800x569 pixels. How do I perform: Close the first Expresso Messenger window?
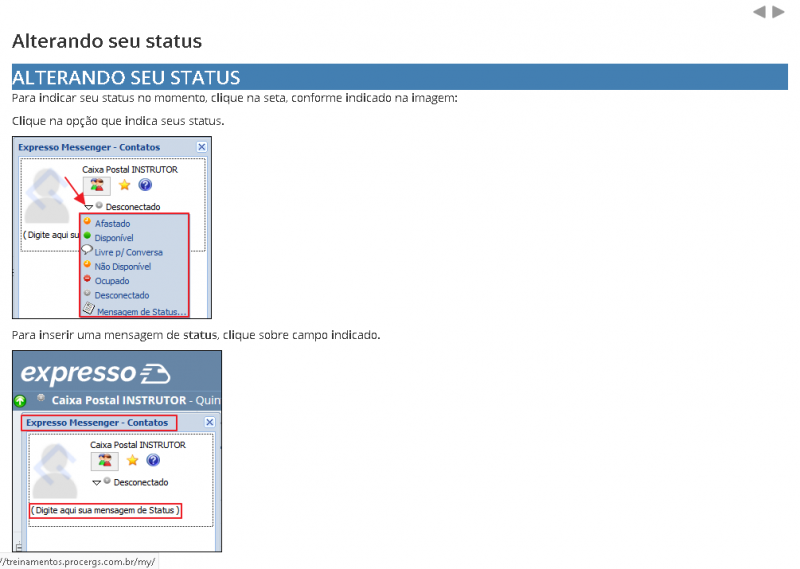point(202,147)
